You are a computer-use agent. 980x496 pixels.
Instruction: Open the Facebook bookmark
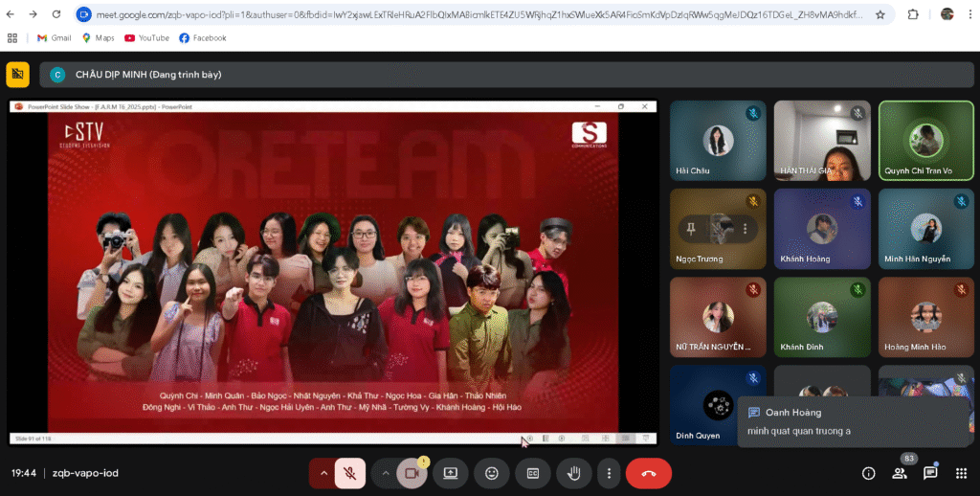pyautogui.click(x=202, y=38)
